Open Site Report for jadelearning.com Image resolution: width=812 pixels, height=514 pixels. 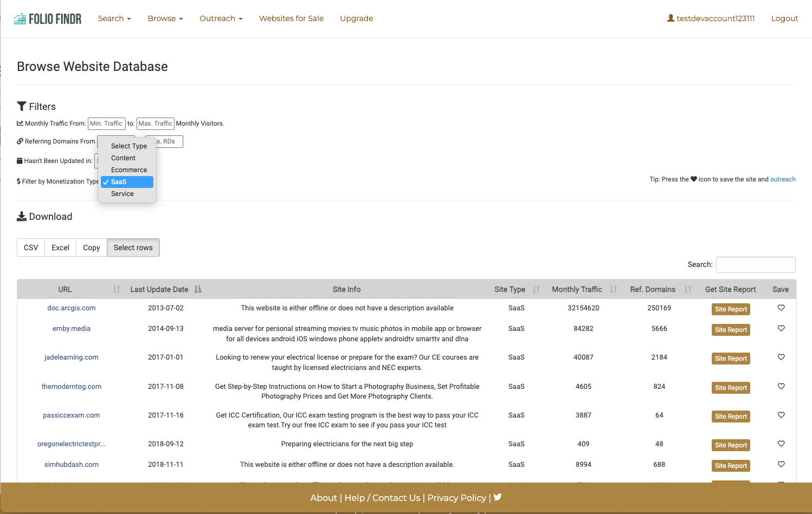point(731,359)
